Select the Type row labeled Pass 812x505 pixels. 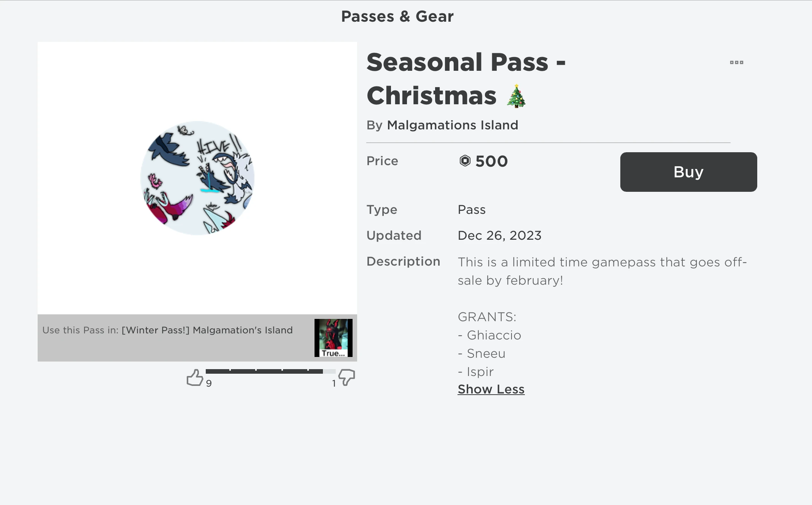[472, 209]
